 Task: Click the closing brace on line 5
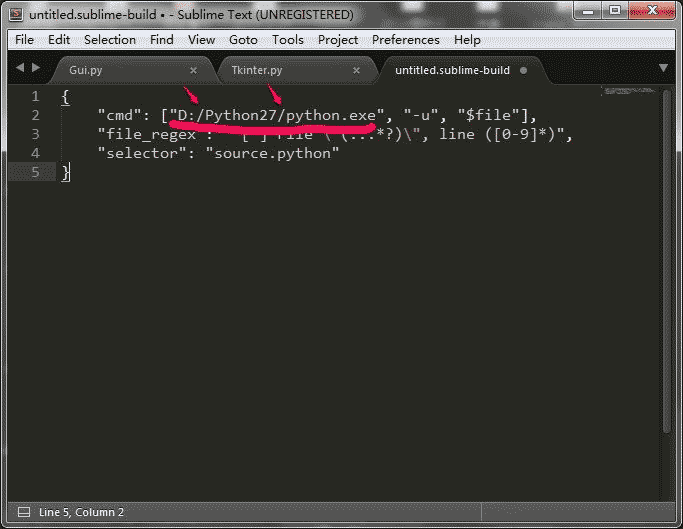tap(65, 172)
